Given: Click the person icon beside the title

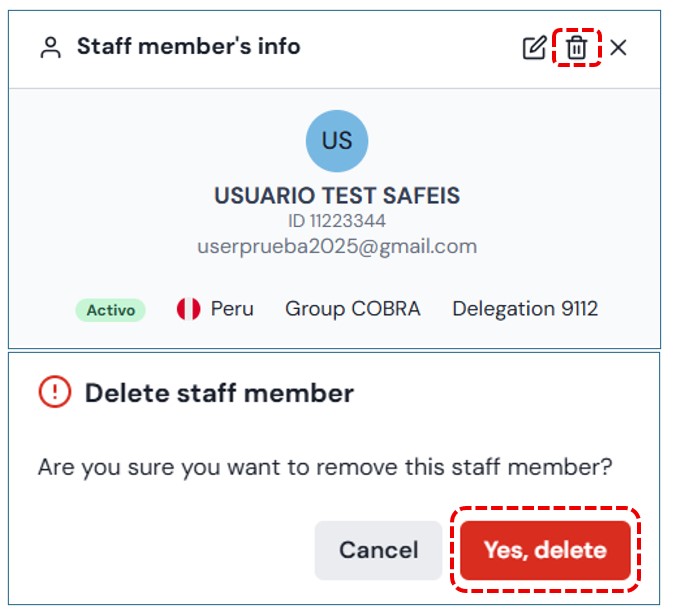Looking at the screenshot, I should point(50,47).
